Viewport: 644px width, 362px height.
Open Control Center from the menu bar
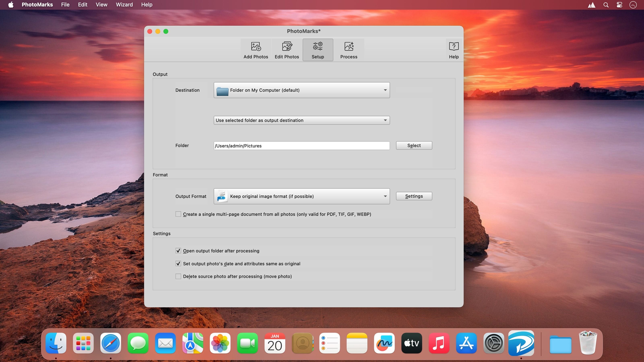(619, 5)
